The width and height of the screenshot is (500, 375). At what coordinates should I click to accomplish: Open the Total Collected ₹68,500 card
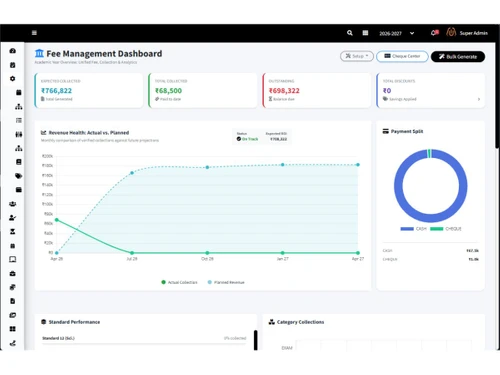[203, 90]
